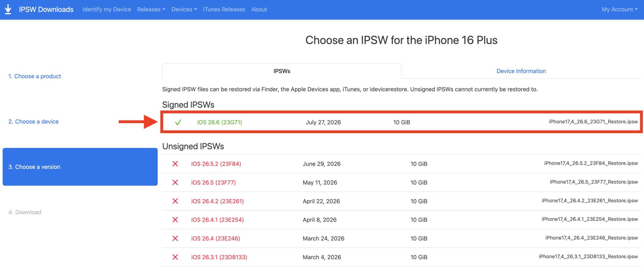Viewport: 644px width, 269px height.
Task: Click the July 27, 2026 release date
Action: (323, 122)
